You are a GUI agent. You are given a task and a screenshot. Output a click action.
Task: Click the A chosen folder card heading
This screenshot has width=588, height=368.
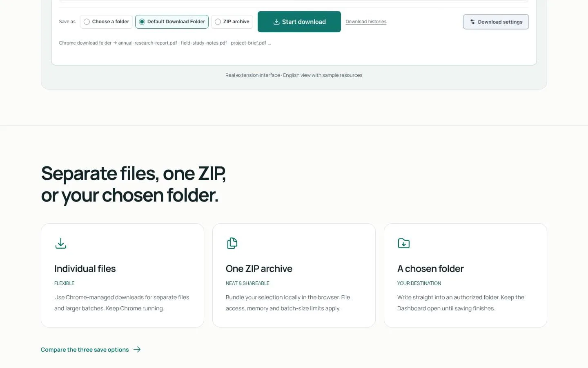pyautogui.click(x=430, y=269)
